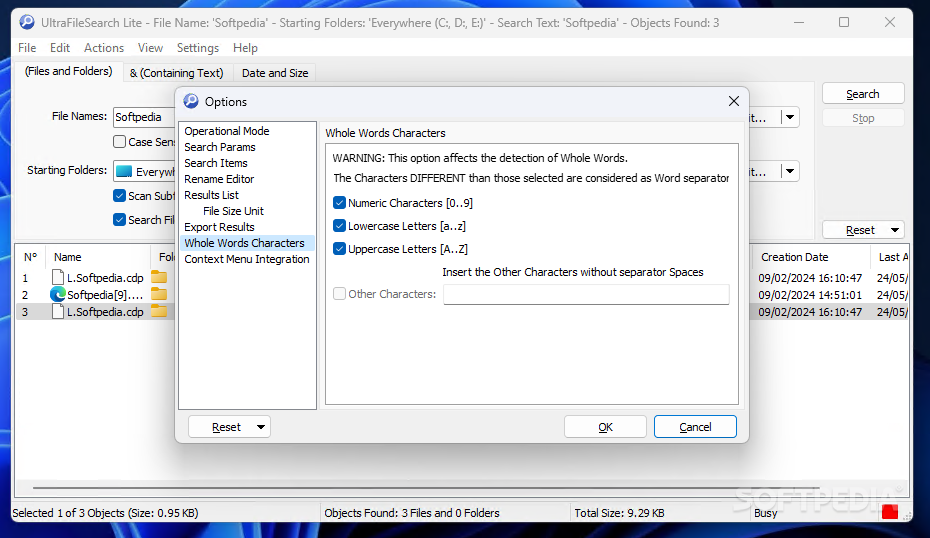This screenshot has width=930, height=538.
Task: Click the N° column header
Action: 31,257
